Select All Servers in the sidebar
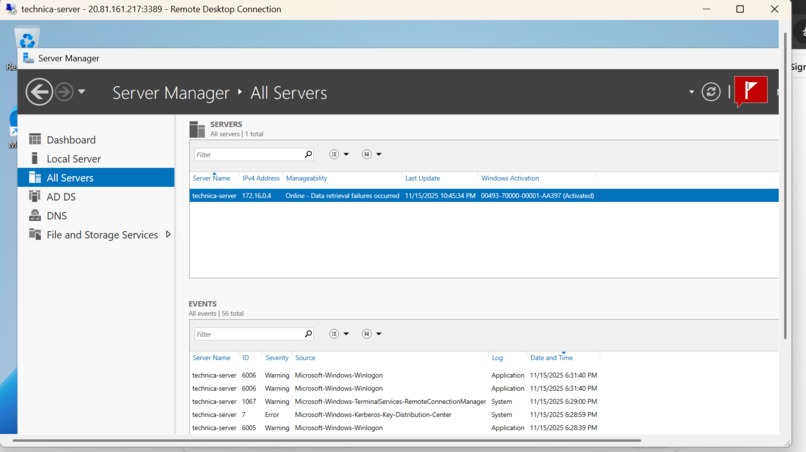The image size is (806, 452). 96,177
